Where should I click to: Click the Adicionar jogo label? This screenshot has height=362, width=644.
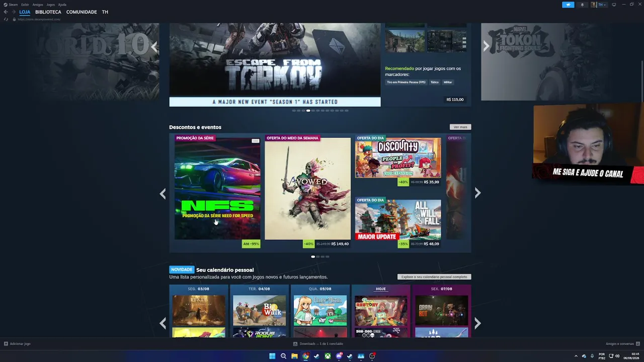(20, 344)
